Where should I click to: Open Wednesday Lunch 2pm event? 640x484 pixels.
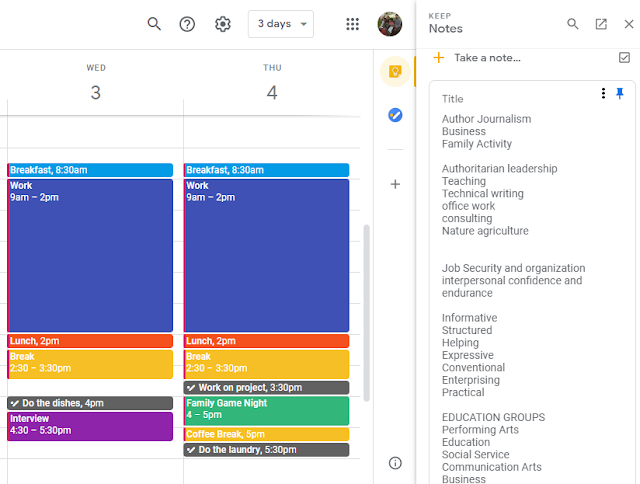[x=90, y=341]
